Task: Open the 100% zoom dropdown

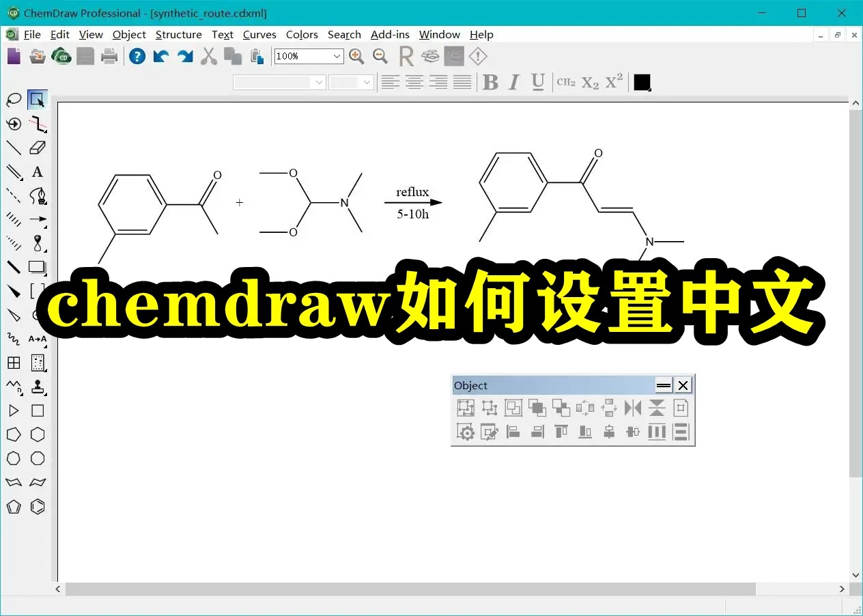Action: 337,56
